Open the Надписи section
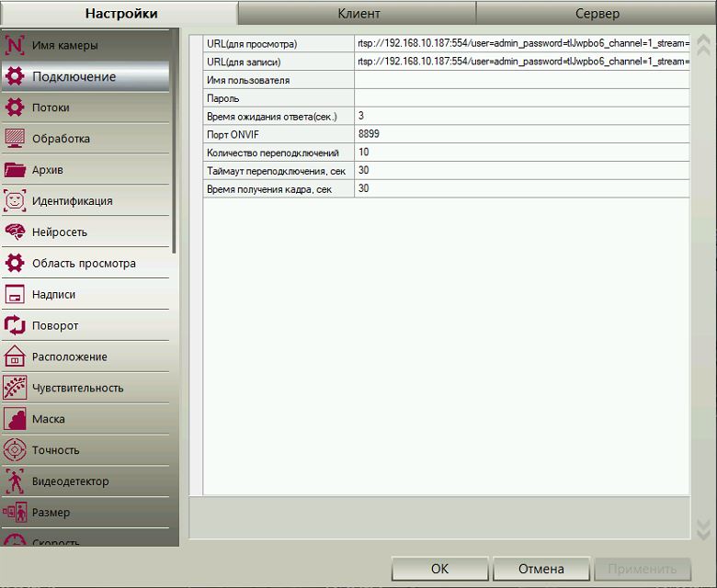The width and height of the screenshot is (717, 588). (x=85, y=294)
